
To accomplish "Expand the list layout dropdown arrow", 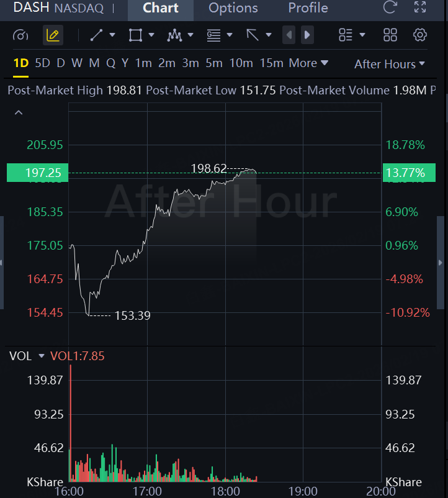I will 362,35.
